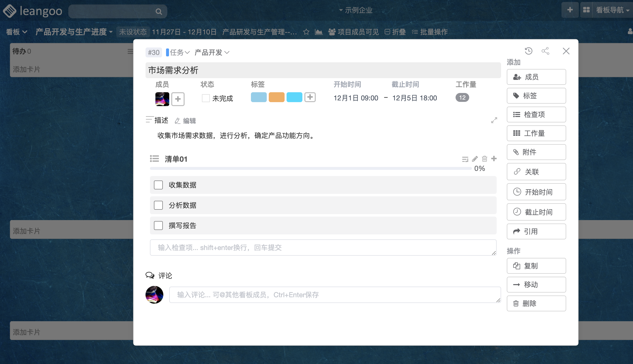Click the plus icon beside 清单01 tools

494,159
